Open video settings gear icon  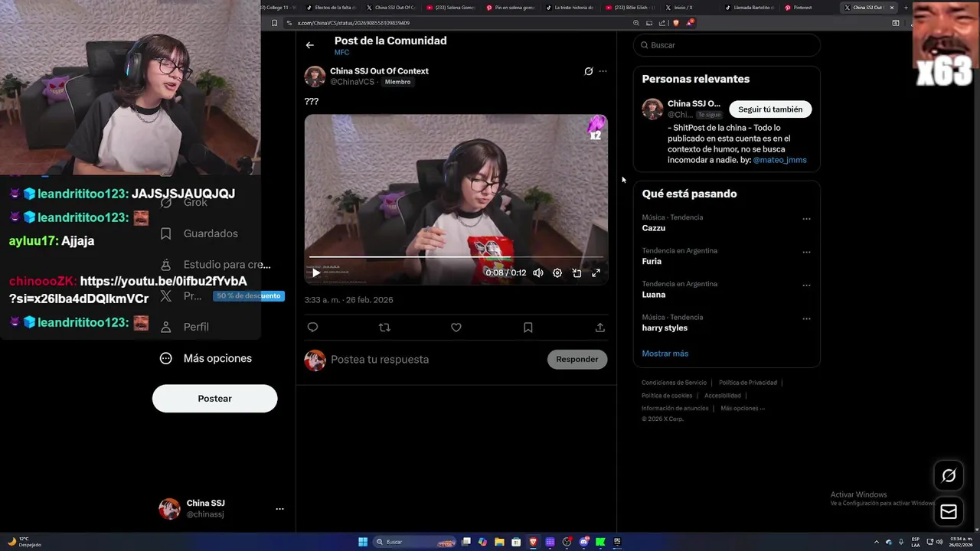coord(557,272)
